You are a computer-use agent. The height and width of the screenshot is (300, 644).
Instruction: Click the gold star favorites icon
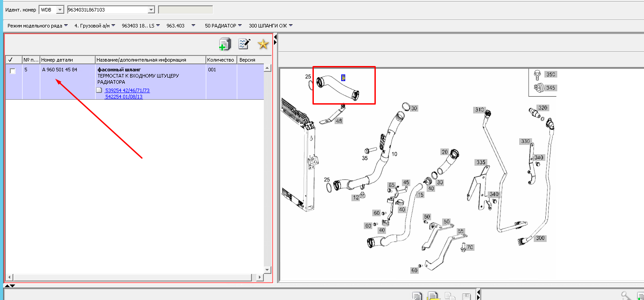(263, 44)
